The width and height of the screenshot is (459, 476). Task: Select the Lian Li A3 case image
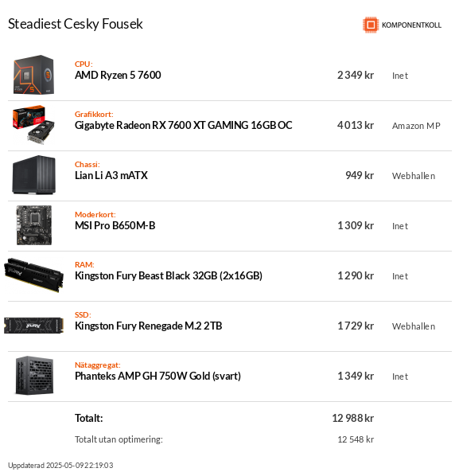[x=33, y=175]
